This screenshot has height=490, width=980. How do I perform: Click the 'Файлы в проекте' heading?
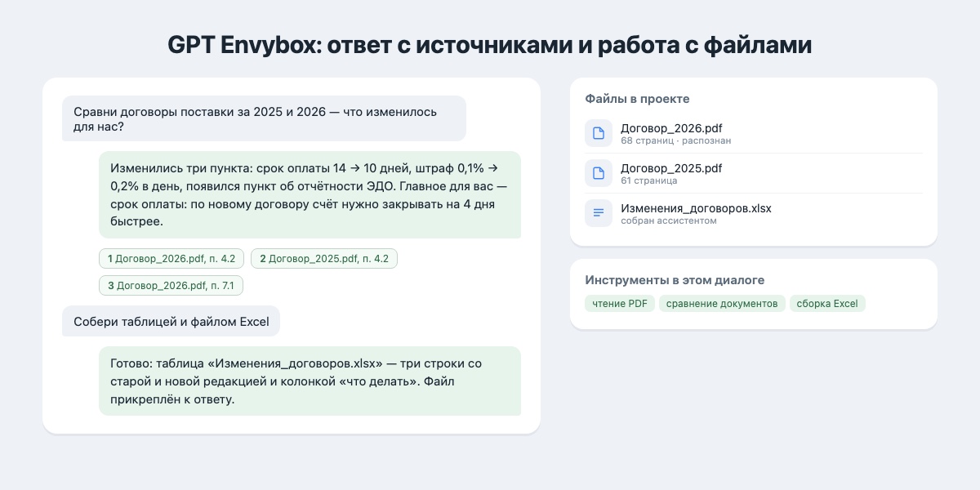[637, 99]
